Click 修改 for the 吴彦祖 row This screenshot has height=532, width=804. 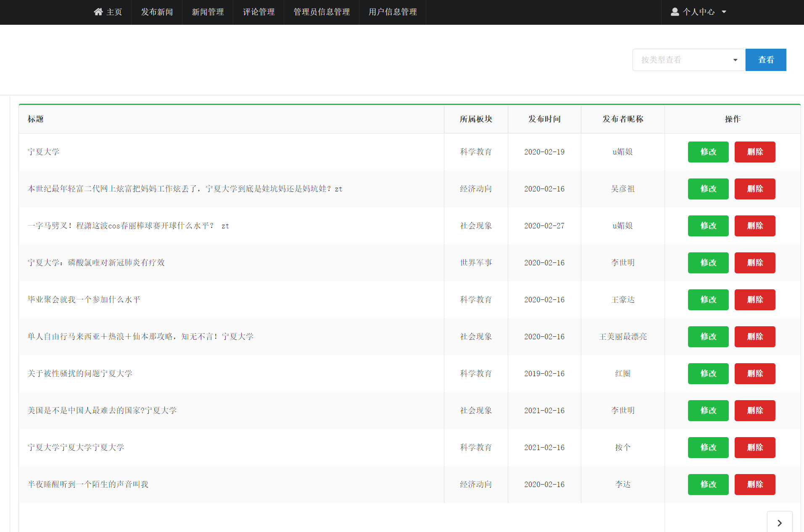(708, 189)
